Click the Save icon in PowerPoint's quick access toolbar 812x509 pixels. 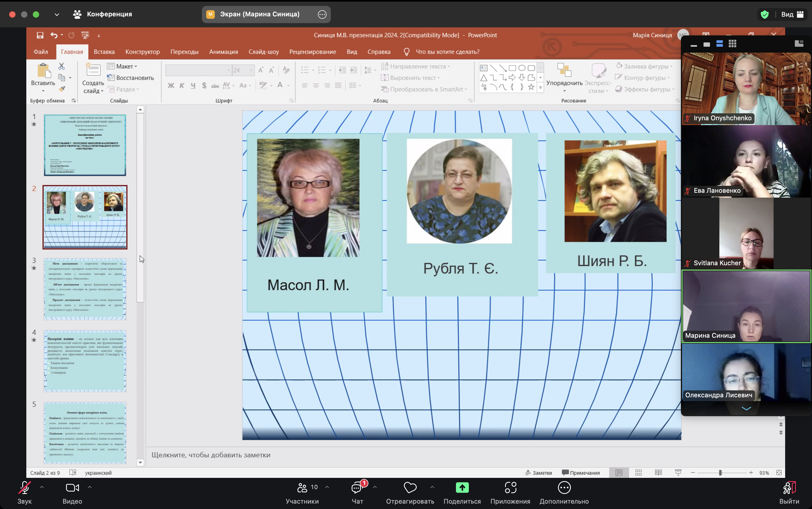click(x=40, y=35)
